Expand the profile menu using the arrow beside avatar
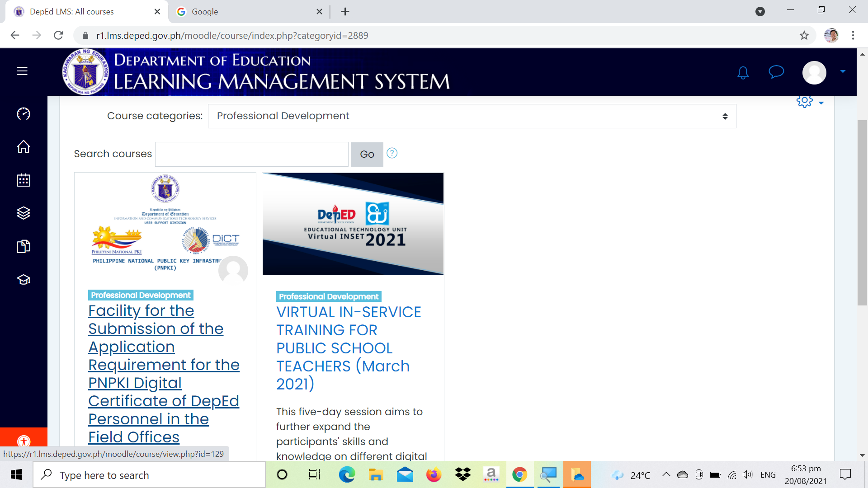868x488 pixels. (842, 72)
